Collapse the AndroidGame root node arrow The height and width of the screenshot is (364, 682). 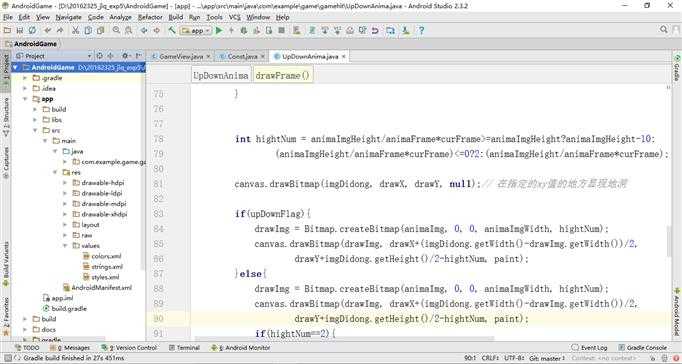(16, 68)
